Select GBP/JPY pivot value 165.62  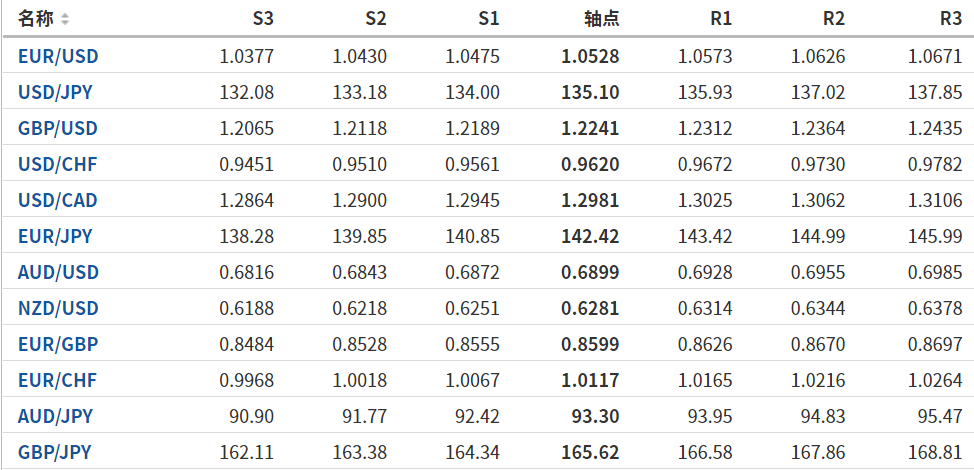tap(590, 452)
